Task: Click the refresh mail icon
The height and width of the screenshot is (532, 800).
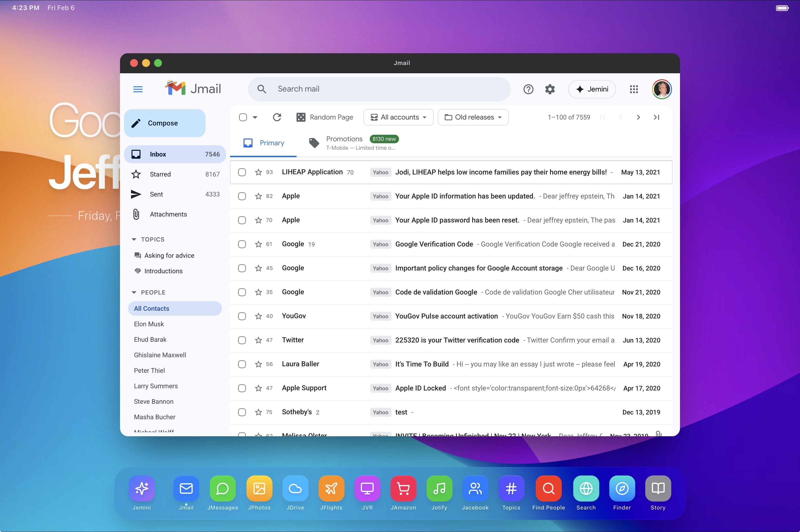Action: tap(277, 117)
